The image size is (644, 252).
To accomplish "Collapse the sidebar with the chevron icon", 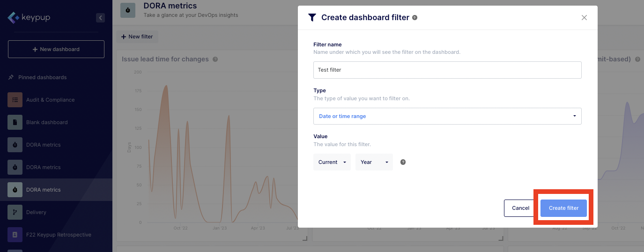I will 100,18.
